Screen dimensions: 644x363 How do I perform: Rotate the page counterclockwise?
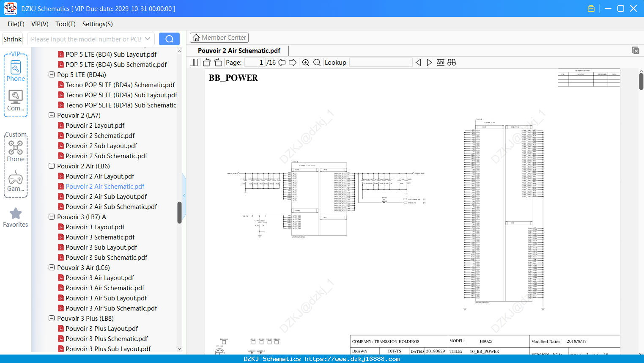click(x=206, y=62)
